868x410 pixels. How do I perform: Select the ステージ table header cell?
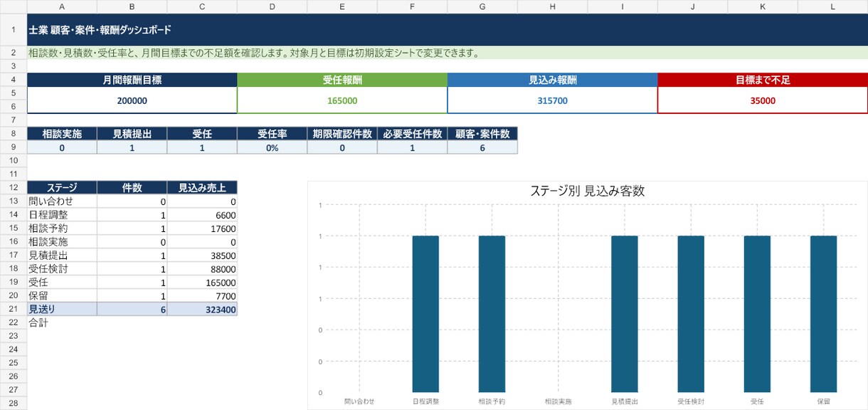[x=62, y=188]
